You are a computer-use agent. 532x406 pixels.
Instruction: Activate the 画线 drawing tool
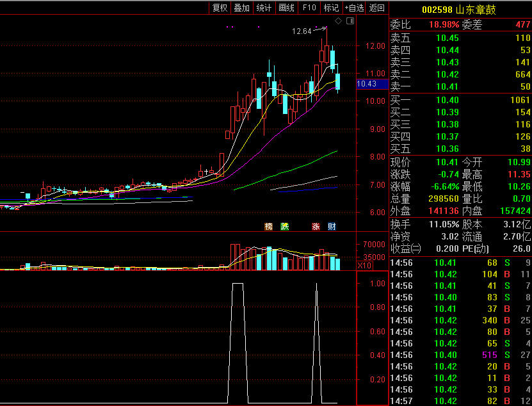click(286, 8)
